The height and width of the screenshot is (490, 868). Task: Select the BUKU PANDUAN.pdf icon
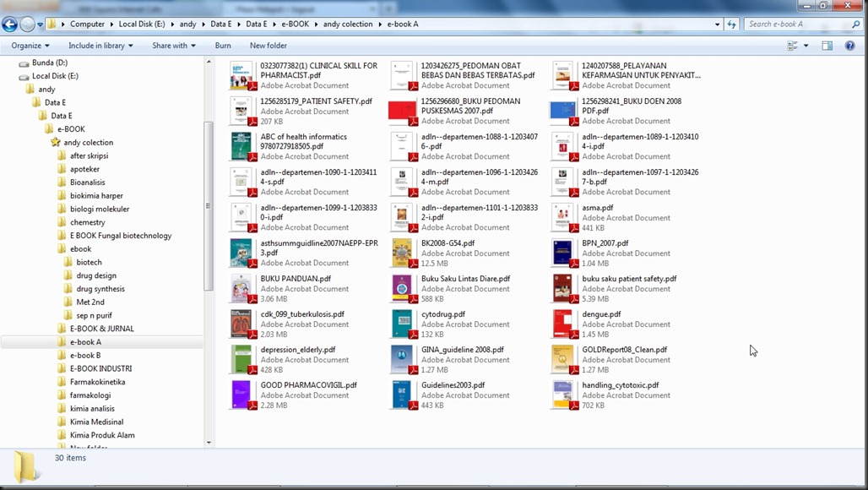[x=242, y=288]
